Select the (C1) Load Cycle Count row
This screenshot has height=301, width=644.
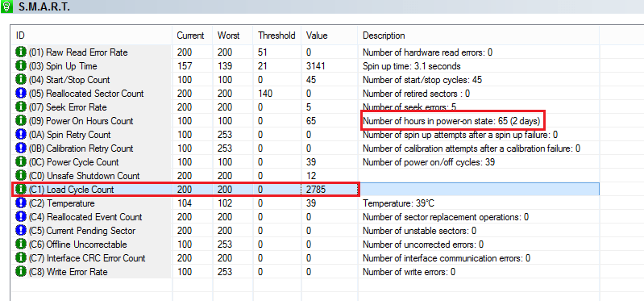(x=305, y=190)
